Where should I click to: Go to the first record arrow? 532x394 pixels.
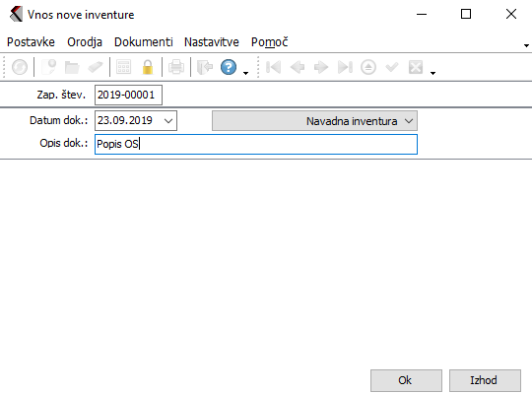coord(274,67)
